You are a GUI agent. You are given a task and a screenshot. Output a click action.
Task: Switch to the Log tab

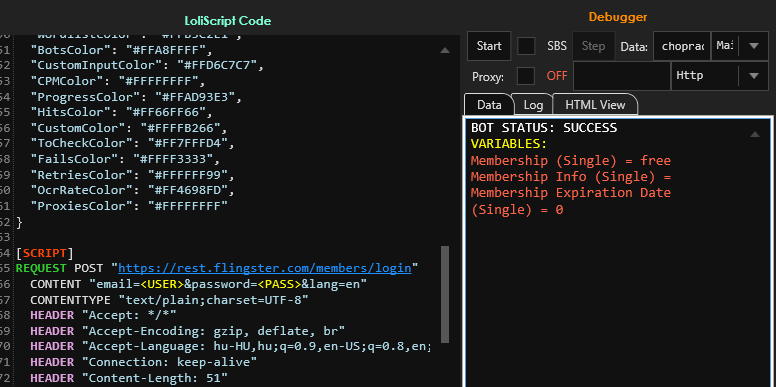533,105
